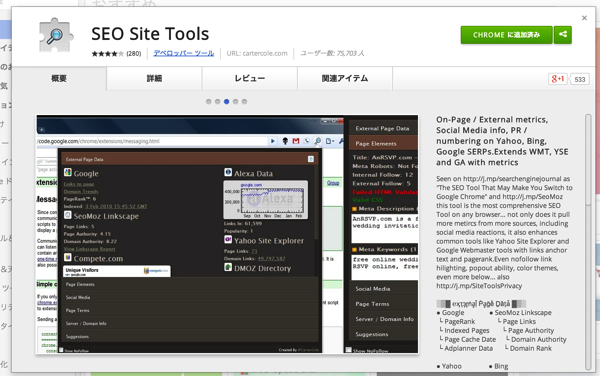
Task: Click 'Domain Rank' in description list
Action: coord(530,348)
